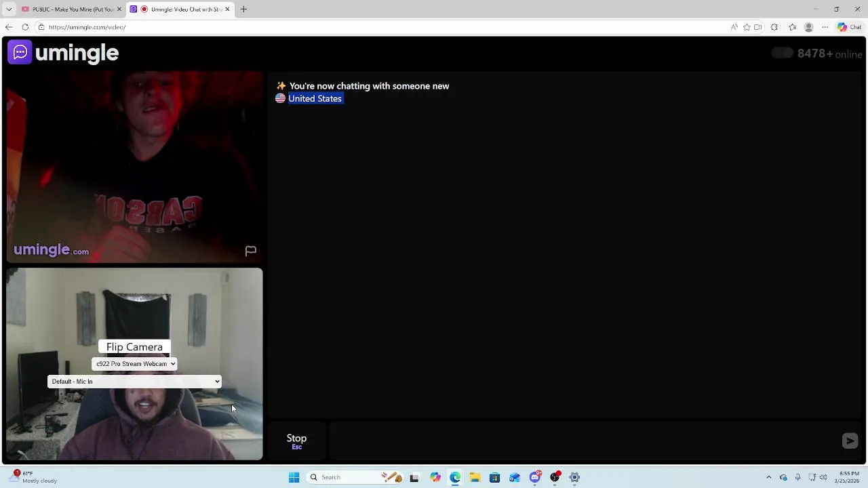The image size is (868, 488).
Task: Open browser Extensions menu
Action: click(x=774, y=27)
